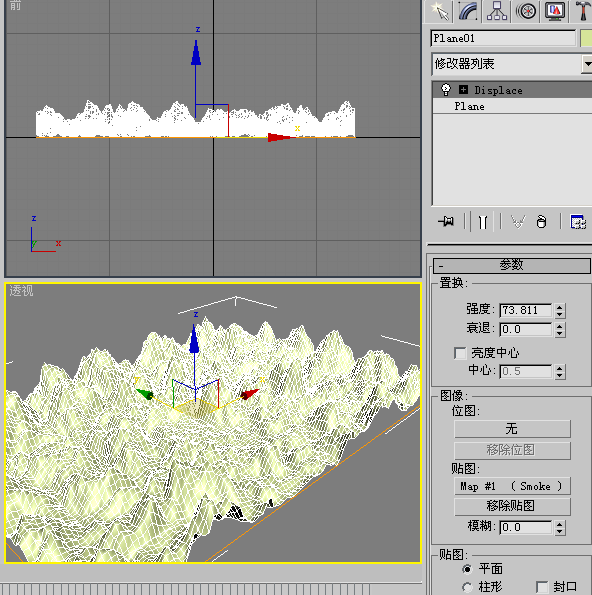This screenshot has width=592, height=595.
Task: Click the Pin Stack icon
Action: [x=446, y=221]
